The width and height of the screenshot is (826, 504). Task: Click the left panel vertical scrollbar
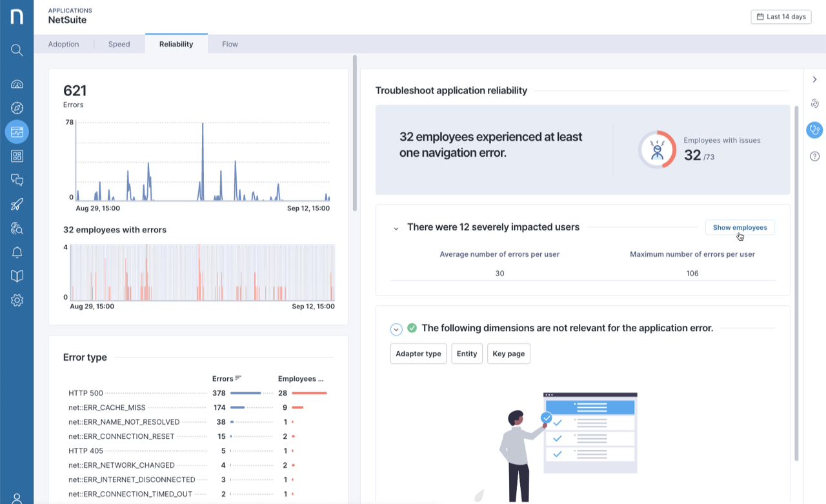click(354, 132)
